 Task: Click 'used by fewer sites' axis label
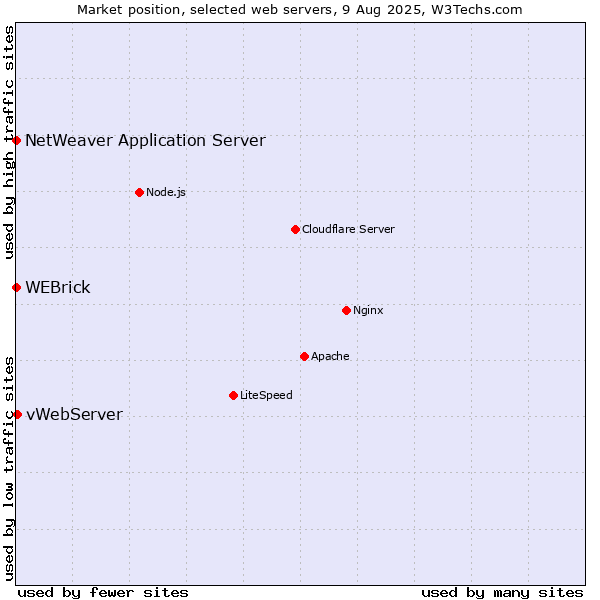click(103, 593)
